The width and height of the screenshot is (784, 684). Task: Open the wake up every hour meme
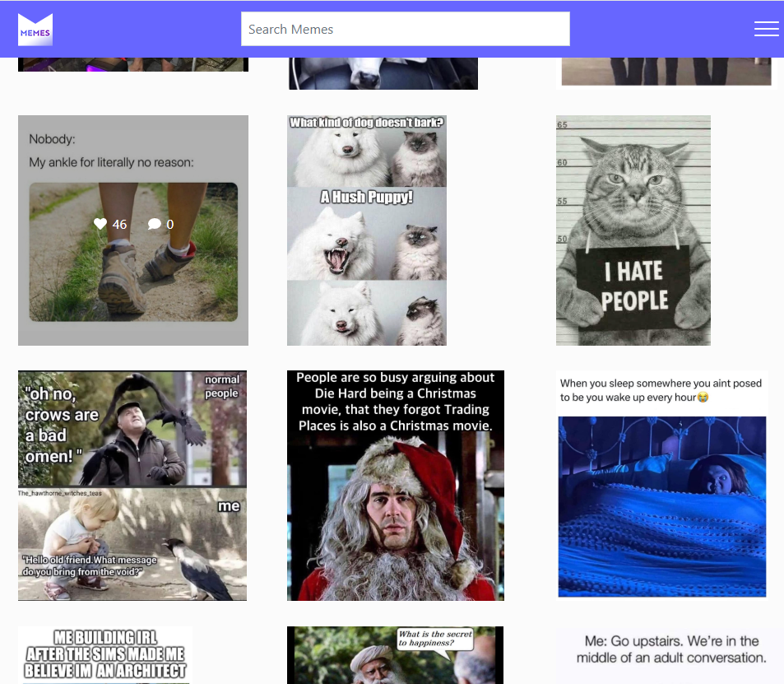[662, 486]
